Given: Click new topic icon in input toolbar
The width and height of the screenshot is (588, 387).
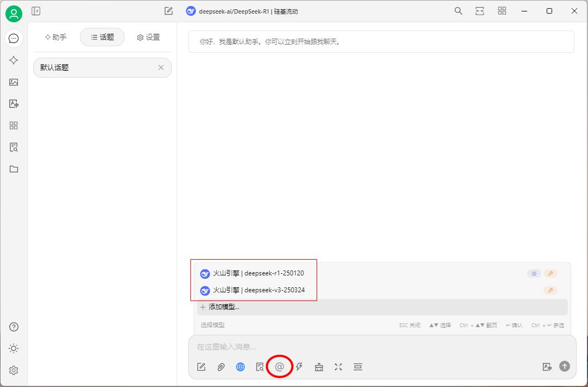Looking at the screenshot, I should pos(201,367).
